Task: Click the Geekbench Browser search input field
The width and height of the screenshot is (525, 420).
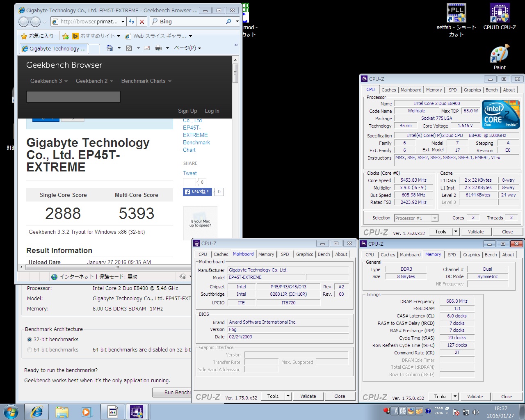Action: pos(73,97)
